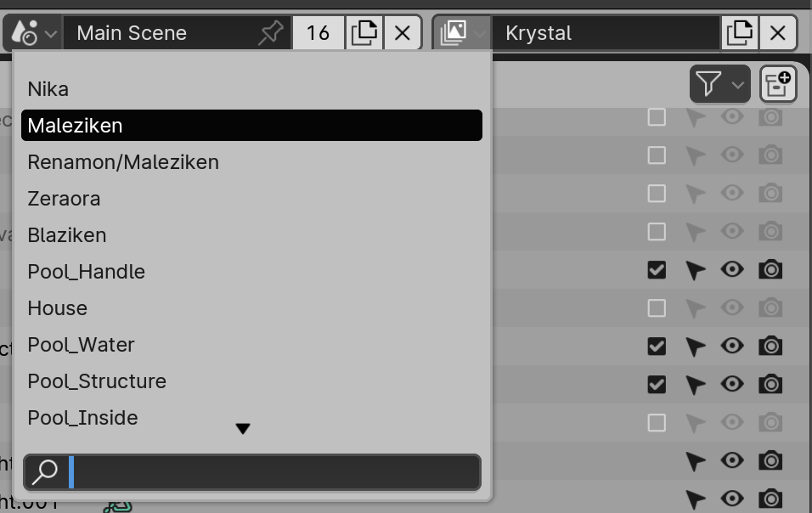812x513 pixels.
Task: Open the scene browse dropdown icon
Action: (x=33, y=33)
